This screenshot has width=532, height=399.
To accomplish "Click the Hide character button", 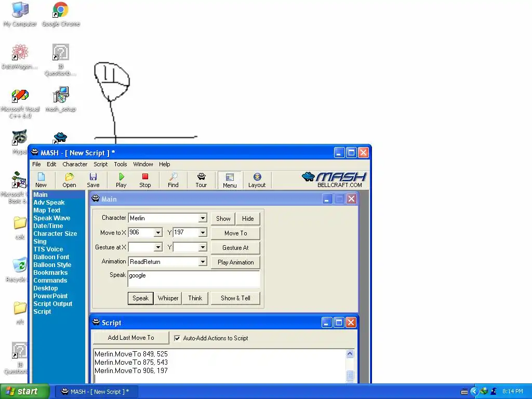I will point(248,219).
